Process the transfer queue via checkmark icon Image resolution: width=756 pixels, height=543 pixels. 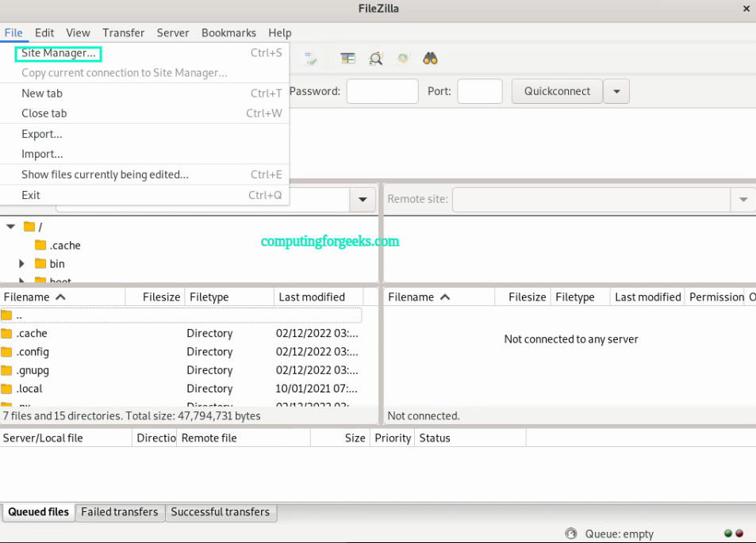point(310,58)
